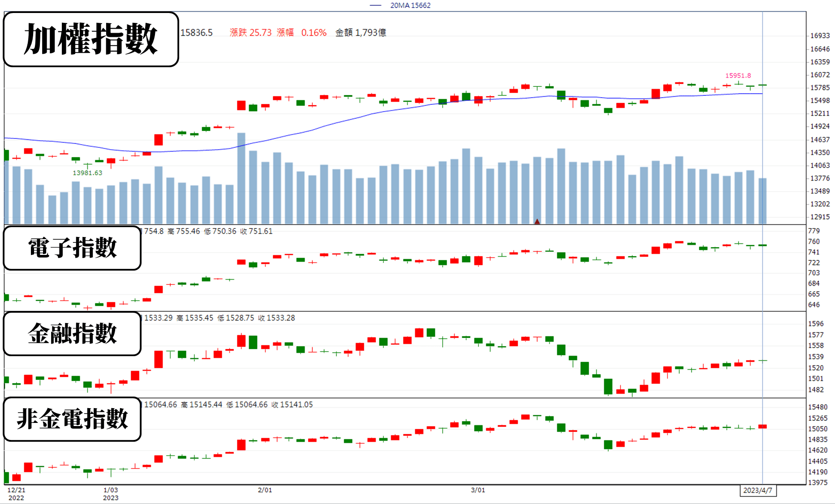Click the 收 751.61 closing value in 電子指數 panel

[256, 231]
